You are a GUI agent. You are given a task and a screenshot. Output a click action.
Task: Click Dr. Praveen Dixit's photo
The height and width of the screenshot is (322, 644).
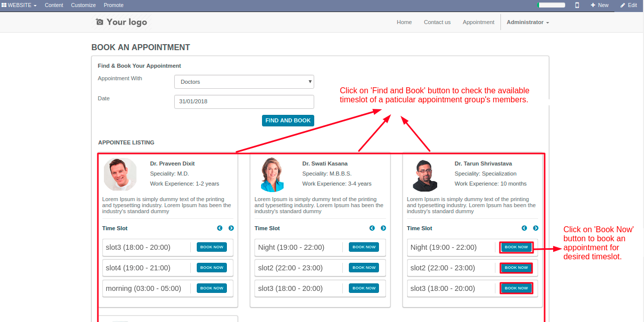tap(120, 174)
